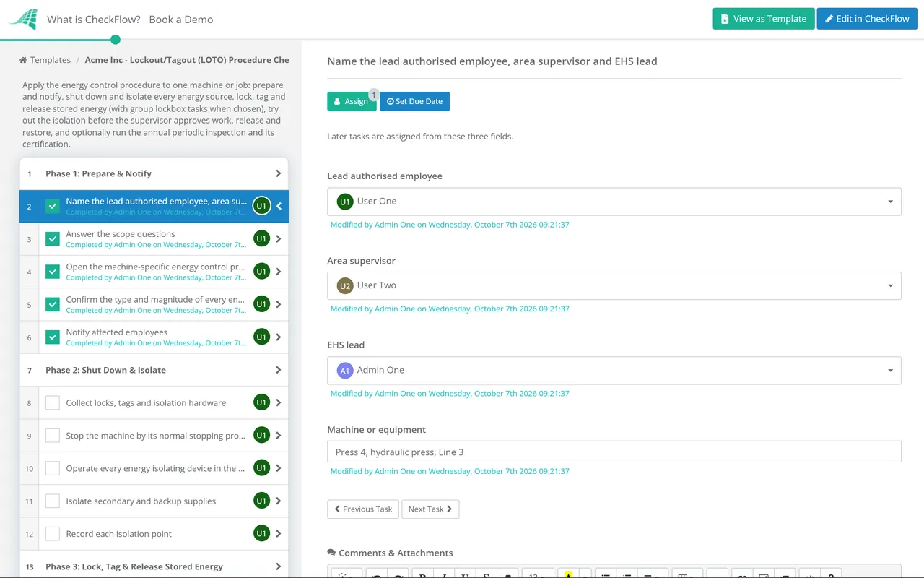Click the U1 avatar on the 'Name the lead authorised employee' task
This screenshot has height=578, width=924.
[261, 206]
